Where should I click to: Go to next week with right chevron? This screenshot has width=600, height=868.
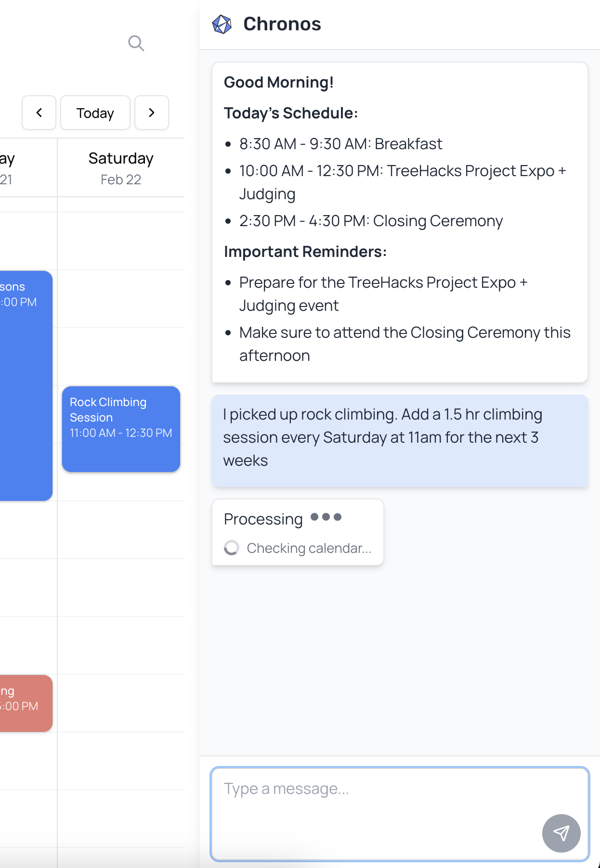[152, 113]
